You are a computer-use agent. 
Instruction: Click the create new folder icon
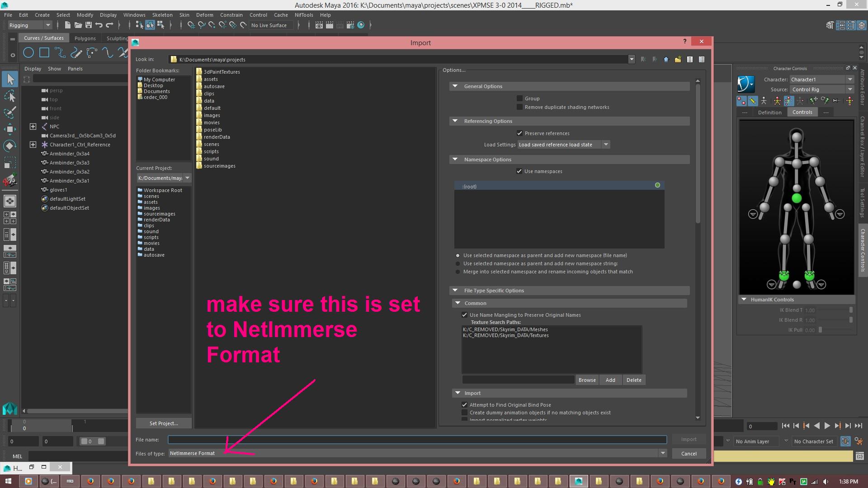click(x=678, y=59)
